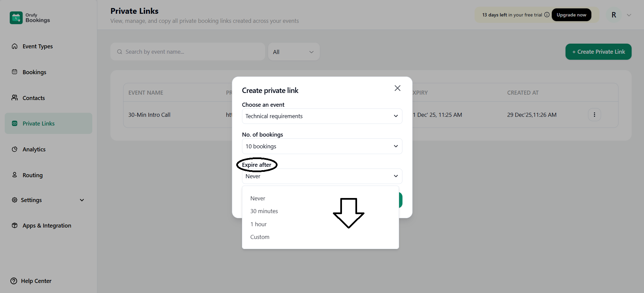Screen dimensions: 644x293
Task: Click the Help Center question icon
Action: pos(13,281)
